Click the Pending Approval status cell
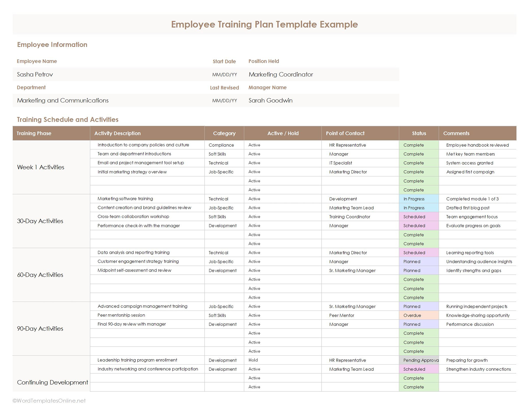Image resolution: width=532 pixels, height=413 pixels. pyautogui.click(x=419, y=360)
